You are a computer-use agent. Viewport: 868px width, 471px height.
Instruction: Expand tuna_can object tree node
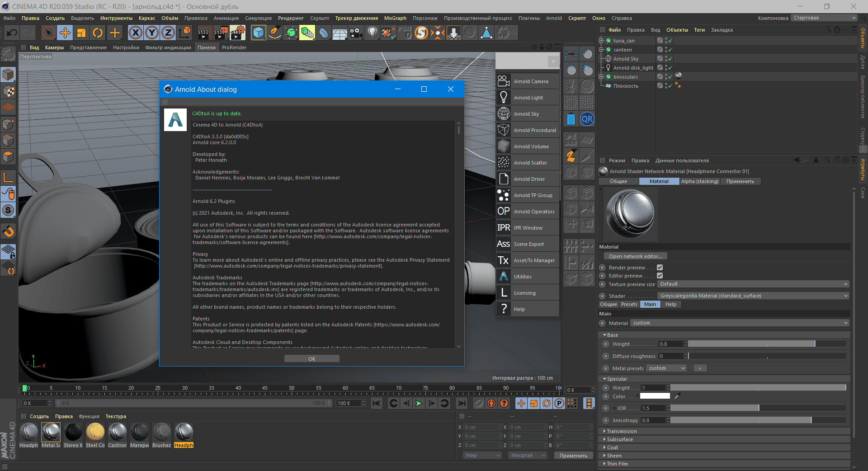pyautogui.click(x=601, y=41)
